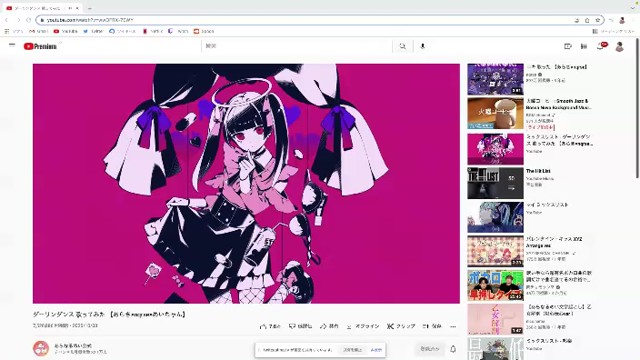This screenshot has height=360, width=640.
Task: Click the Save to playlist button
Action: tap(432, 326)
